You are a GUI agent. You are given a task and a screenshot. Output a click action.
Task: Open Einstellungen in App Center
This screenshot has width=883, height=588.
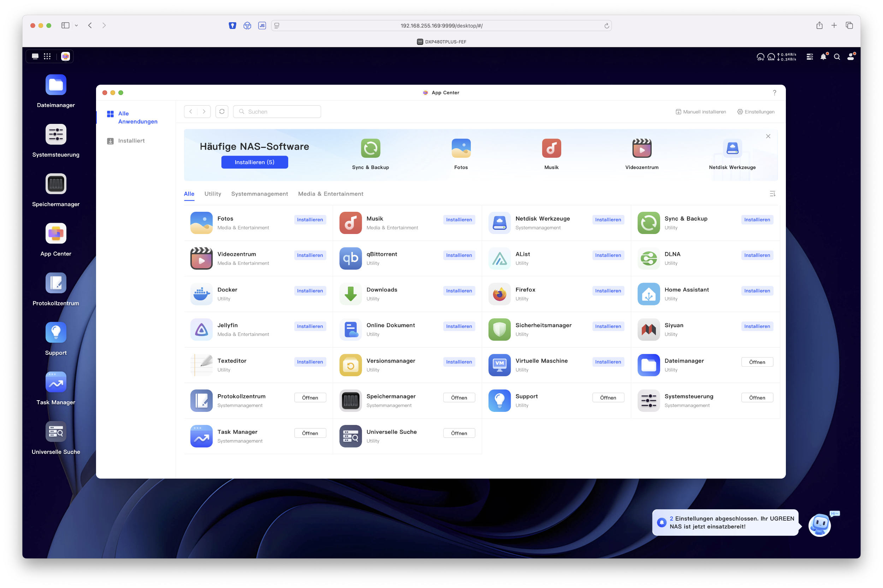pyautogui.click(x=755, y=112)
